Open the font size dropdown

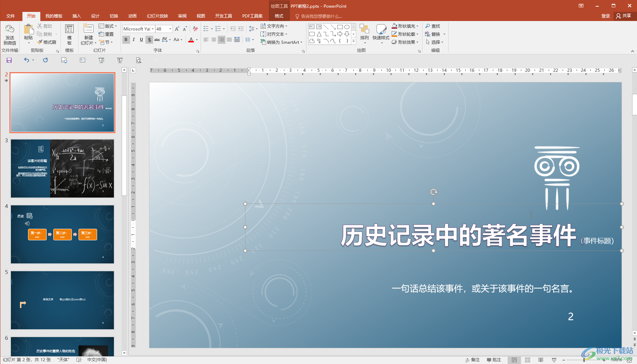pos(170,29)
